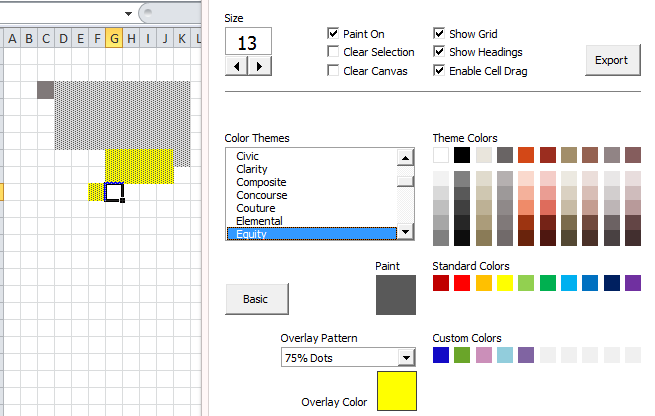Open the Overlay Pattern dropdown
This screenshot has height=416, width=655.
point(406,357)
